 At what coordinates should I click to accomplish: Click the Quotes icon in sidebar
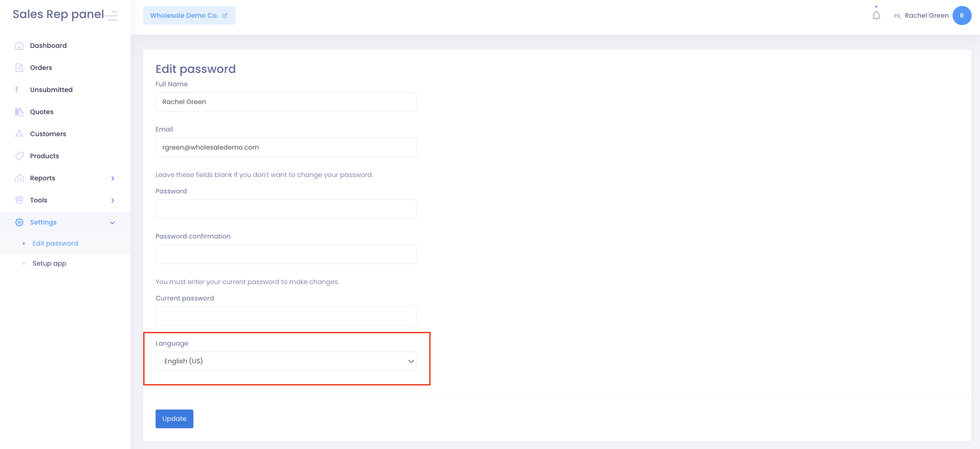click(19, 112)
